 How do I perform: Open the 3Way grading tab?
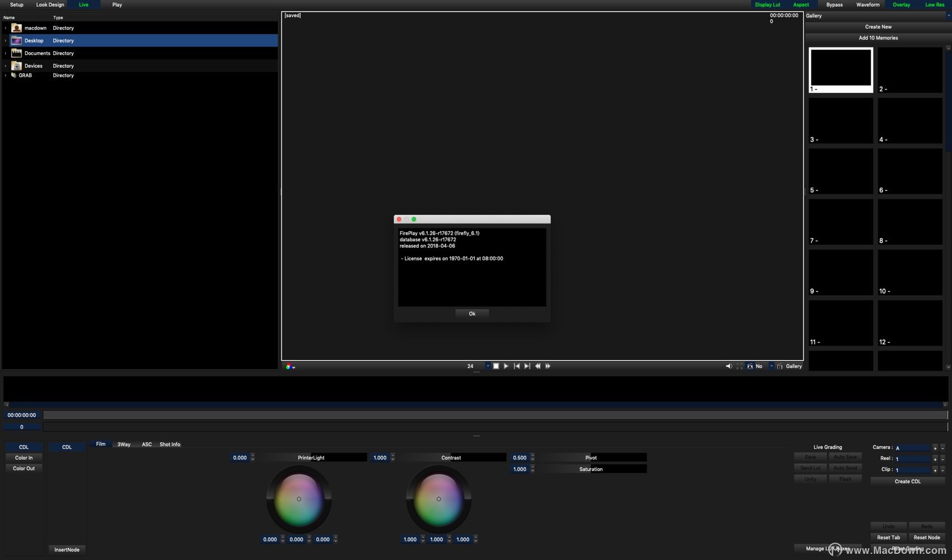click(124, 445)
